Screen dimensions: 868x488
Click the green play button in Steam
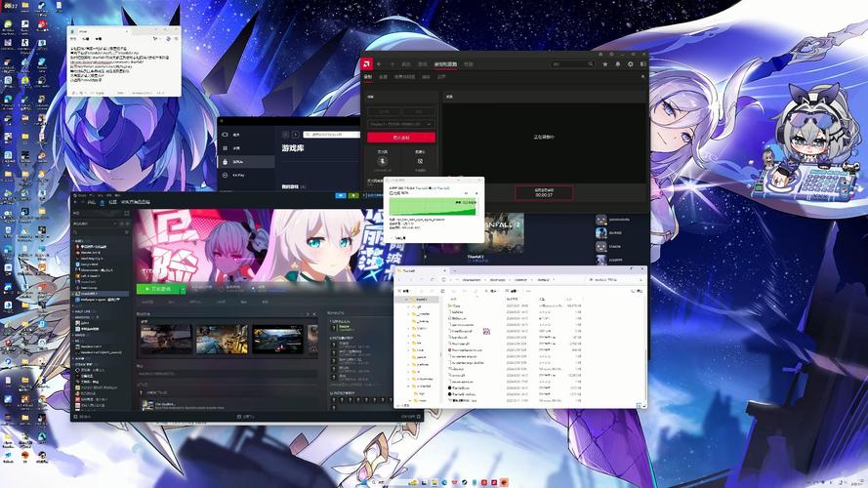(158, 289)
